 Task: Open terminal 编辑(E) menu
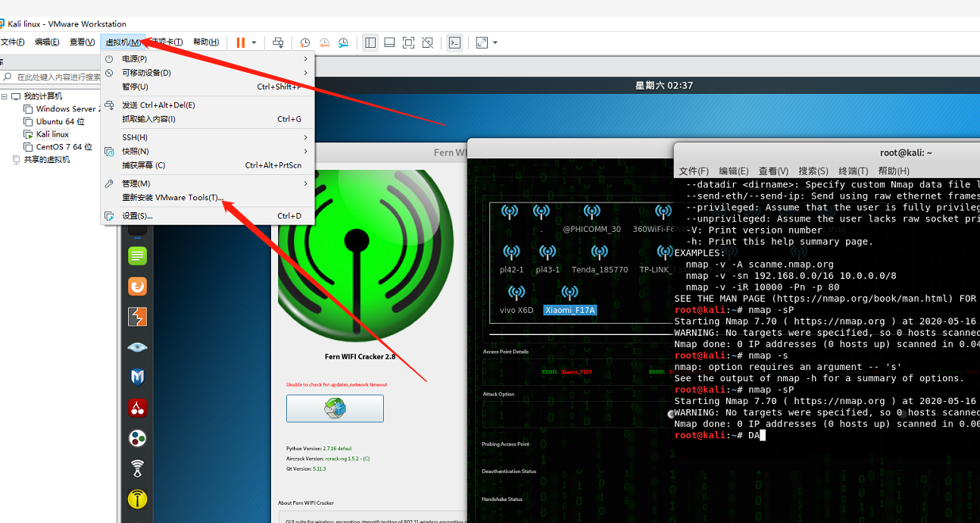(x=733, y=171)
